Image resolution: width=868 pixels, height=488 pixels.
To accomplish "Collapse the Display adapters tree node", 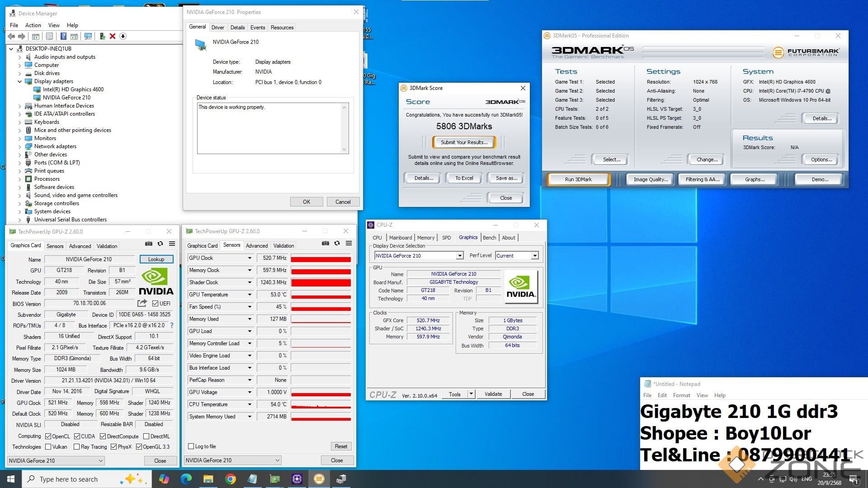I will pyautogui.click(x=19, y=81).
